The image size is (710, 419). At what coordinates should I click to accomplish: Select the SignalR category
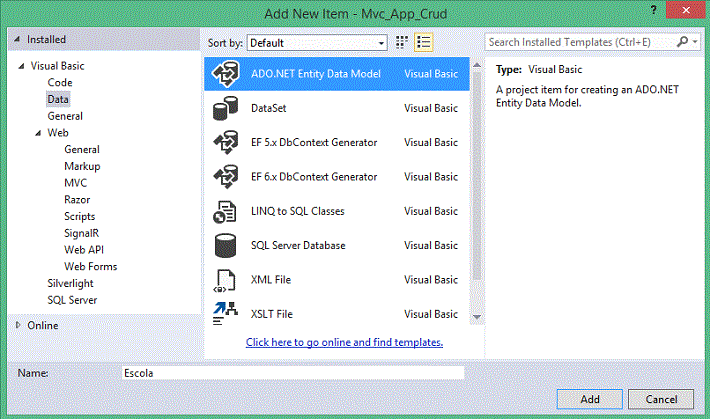tap(82, 233)
